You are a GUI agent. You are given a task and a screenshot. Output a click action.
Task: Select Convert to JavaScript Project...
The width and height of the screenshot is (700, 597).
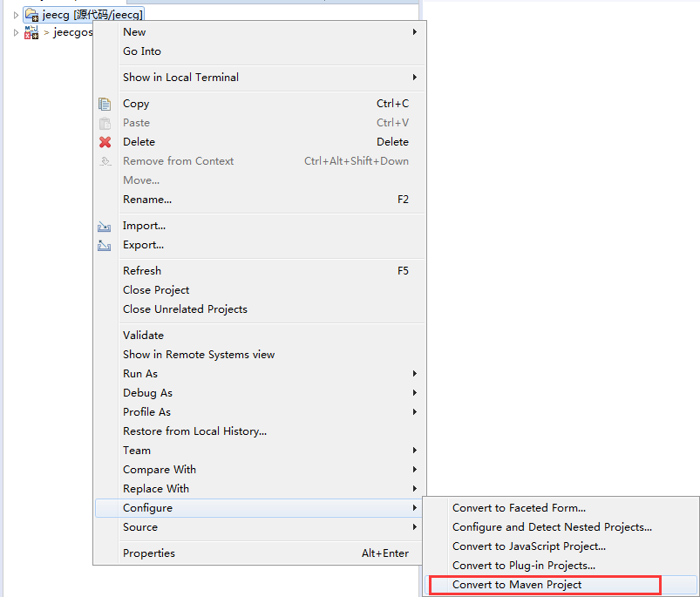pyautogui.click(x=561, y=546)
